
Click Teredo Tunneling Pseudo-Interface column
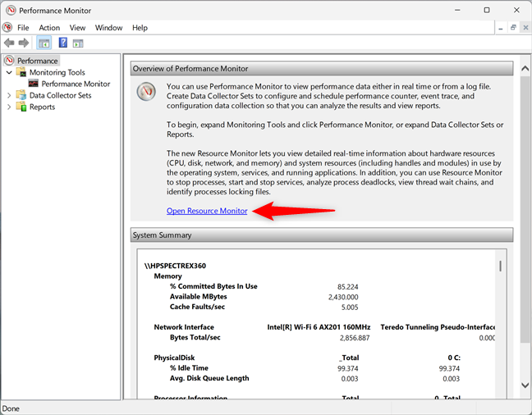tap(438, 327)
